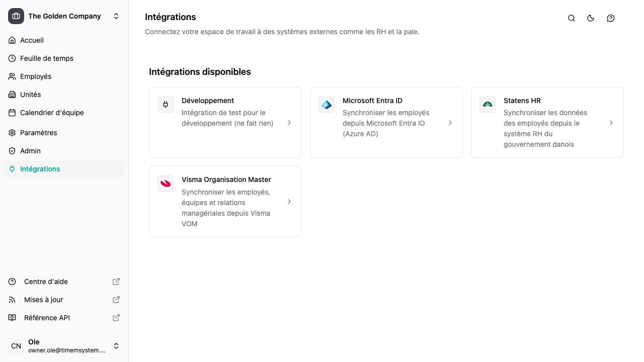Open the Centre d'aide external link
The width and height of the screenshot is (644, 362).
coord(45,282)
